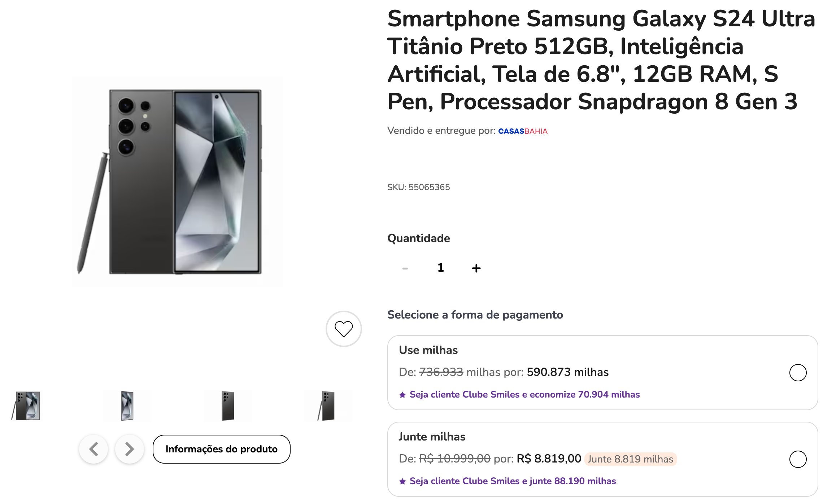Viewport: 823px width, 504px height.
Task: Click the quantity value field
Action: (440, 268)
